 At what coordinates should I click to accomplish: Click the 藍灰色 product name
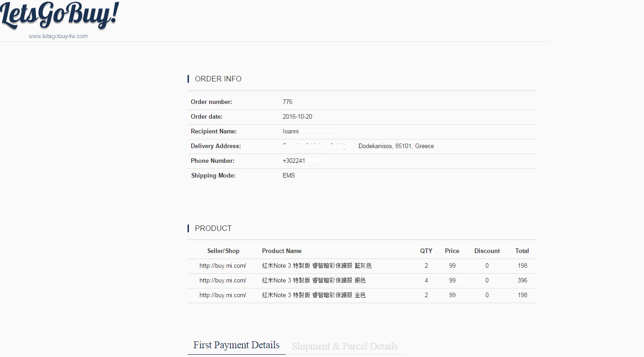[x=317, y=265]
